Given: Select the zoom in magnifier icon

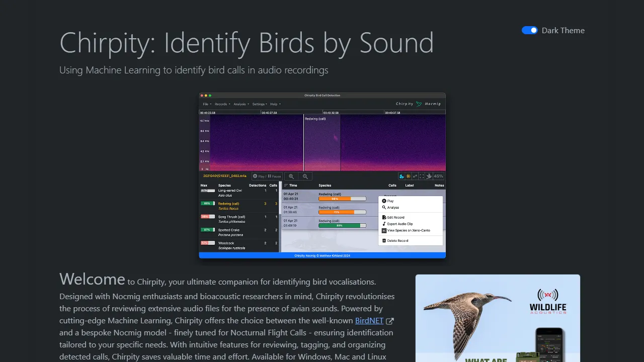Looking at the screenshot, I should point(291,176).
